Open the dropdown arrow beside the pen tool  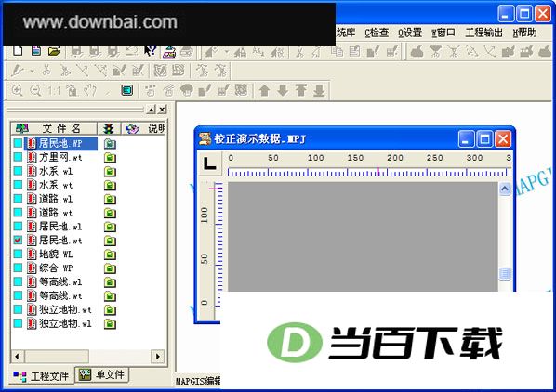coord(32,72)
